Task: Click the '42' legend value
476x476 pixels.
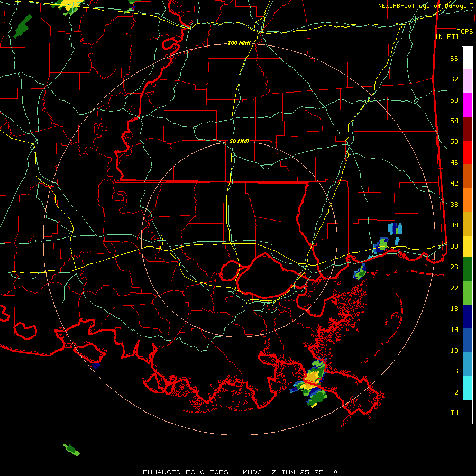Action: coord(454,184)
